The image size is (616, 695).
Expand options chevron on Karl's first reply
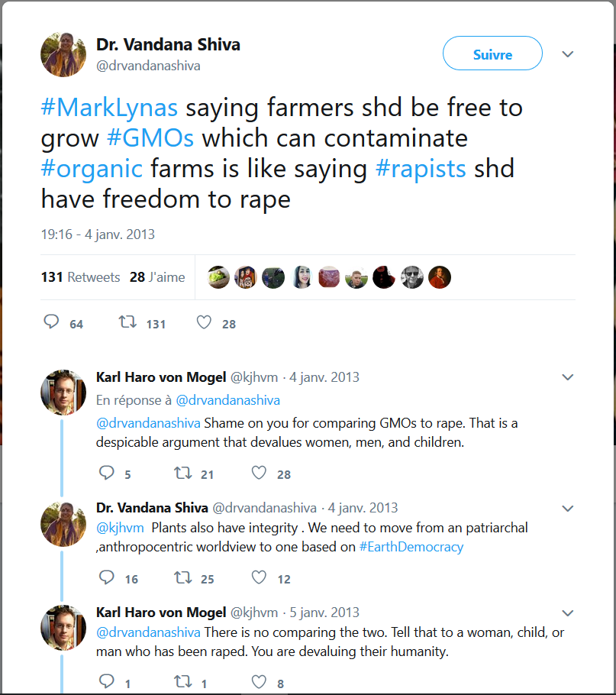tap(567, 377)
